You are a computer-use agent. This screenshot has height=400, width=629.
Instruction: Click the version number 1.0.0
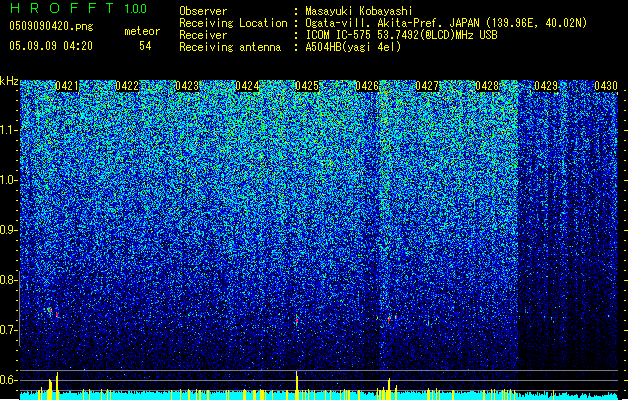coord(136,8)
